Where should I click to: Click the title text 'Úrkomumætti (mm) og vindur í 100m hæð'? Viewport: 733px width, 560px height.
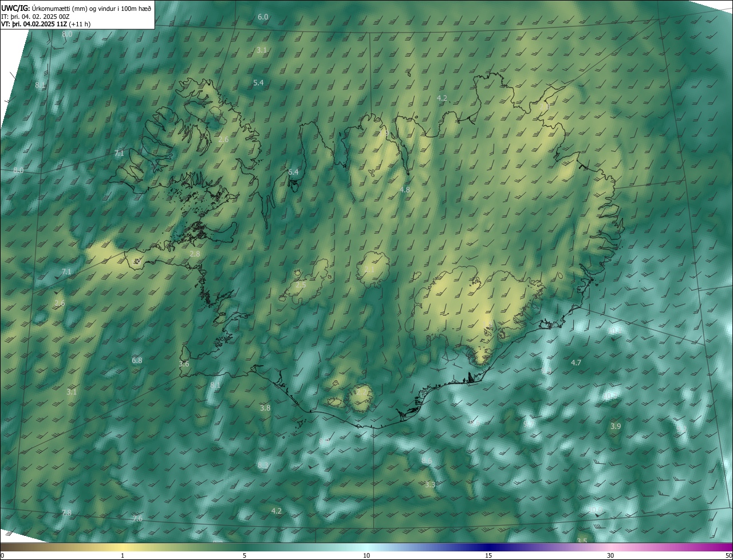point(92,8)
